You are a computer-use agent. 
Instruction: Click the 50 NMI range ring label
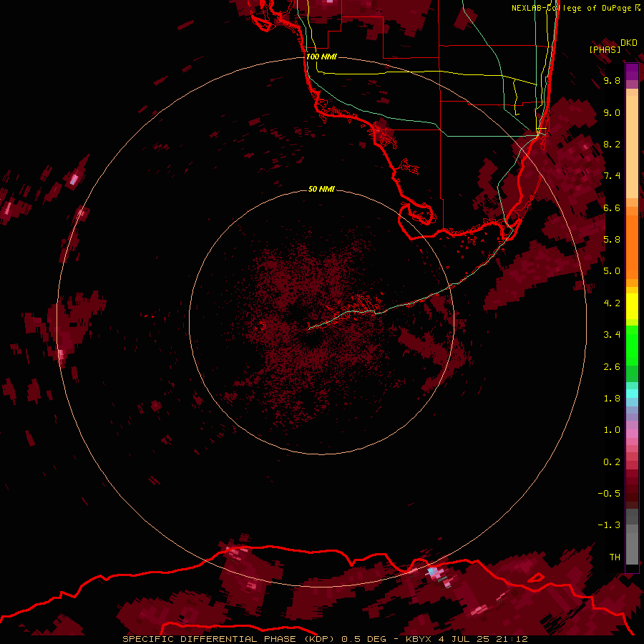coord(321,189)
